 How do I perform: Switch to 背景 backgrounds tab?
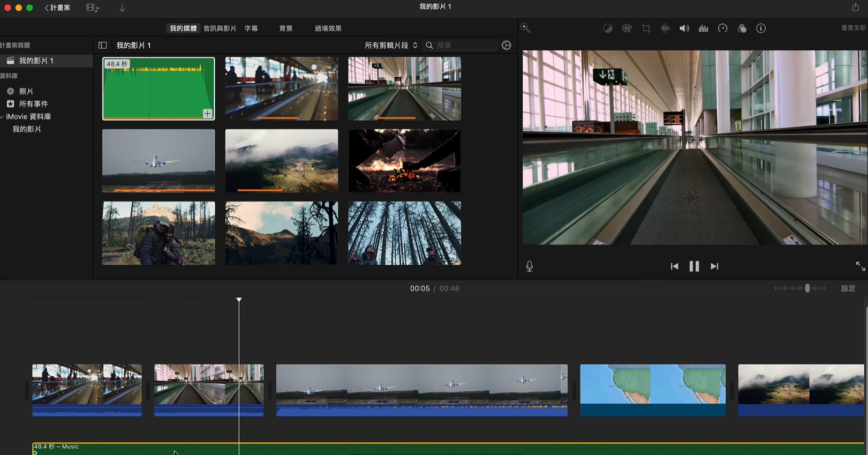click(x=286, y=28)
